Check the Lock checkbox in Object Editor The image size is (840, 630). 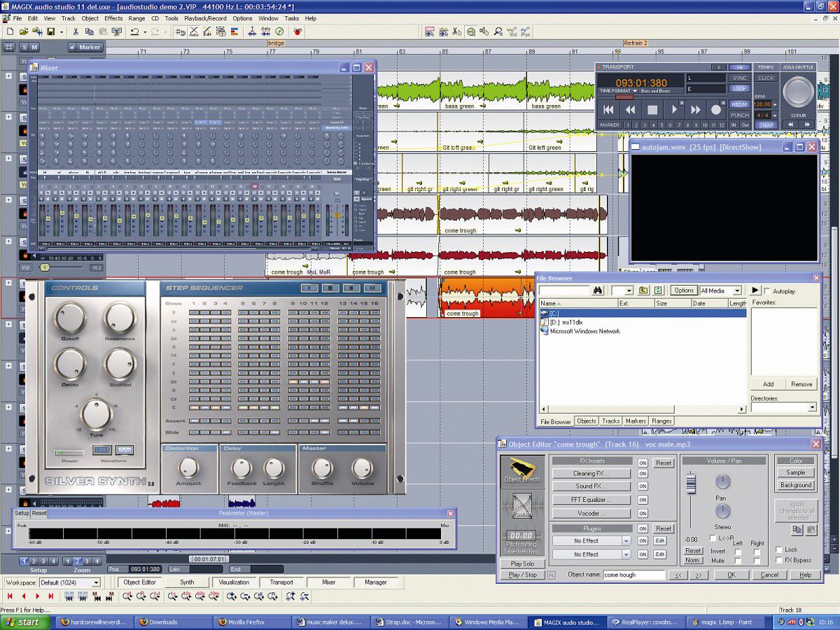click(779, 550)
